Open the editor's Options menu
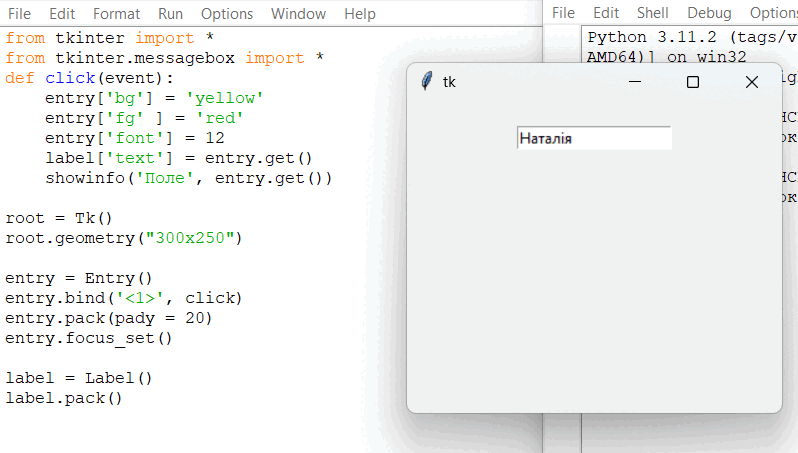Screen dimensions: 798x453 [x=226, y=14]
